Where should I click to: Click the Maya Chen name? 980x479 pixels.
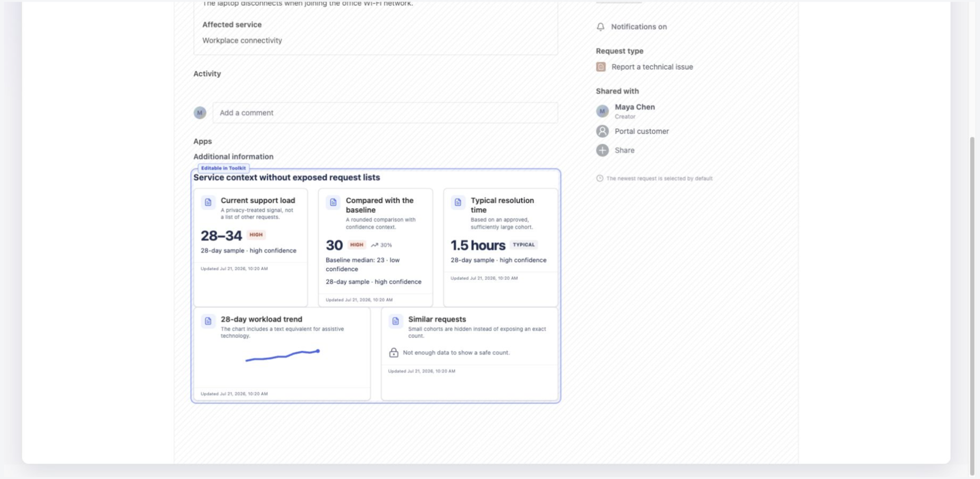[x=635, y=107]
